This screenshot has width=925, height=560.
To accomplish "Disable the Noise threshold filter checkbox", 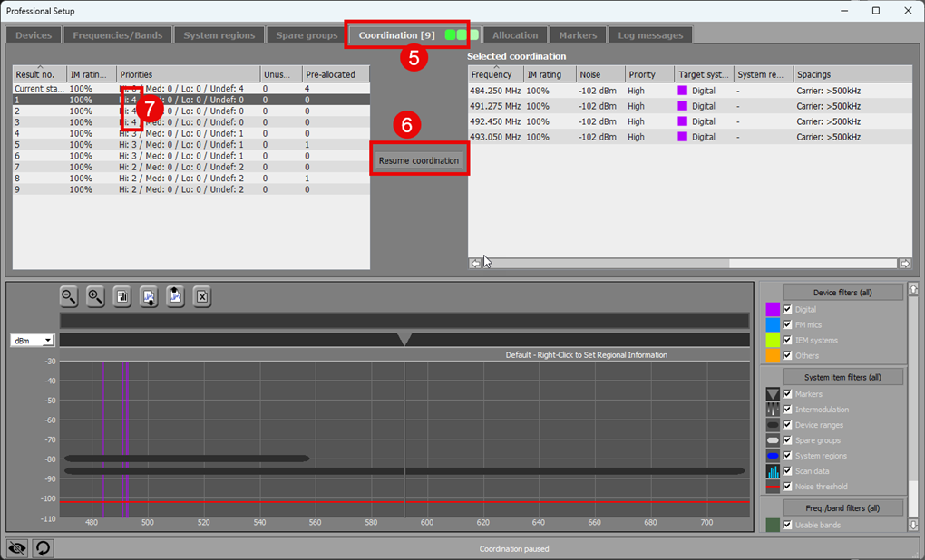I will [787, 486].
